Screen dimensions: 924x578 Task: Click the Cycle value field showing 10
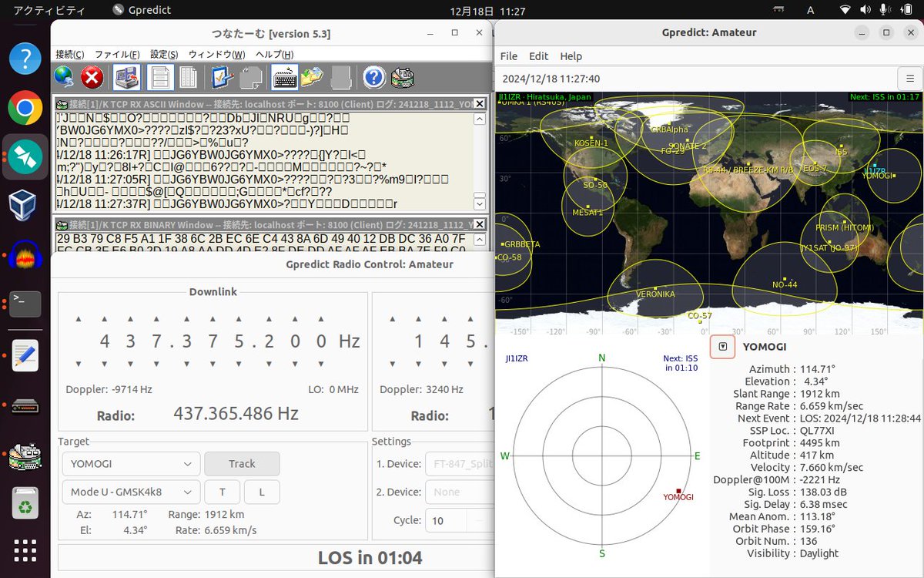(x=446, y=520)
